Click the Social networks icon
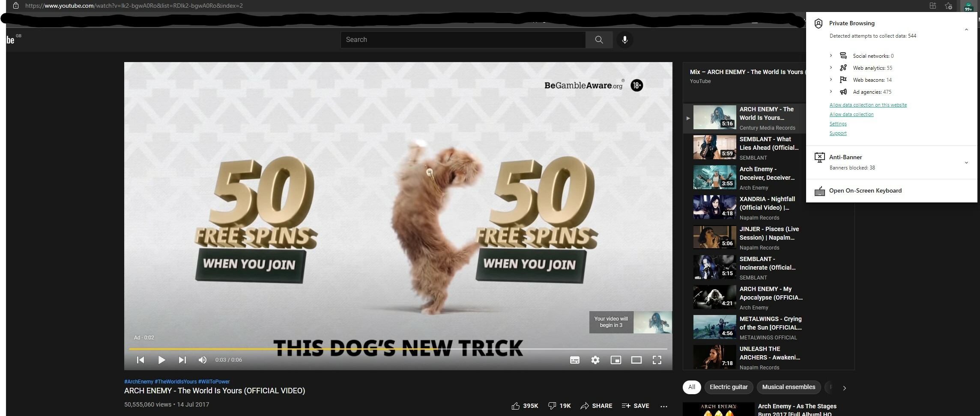The width and height of the screenshot is (980, 416). point(843,56)
